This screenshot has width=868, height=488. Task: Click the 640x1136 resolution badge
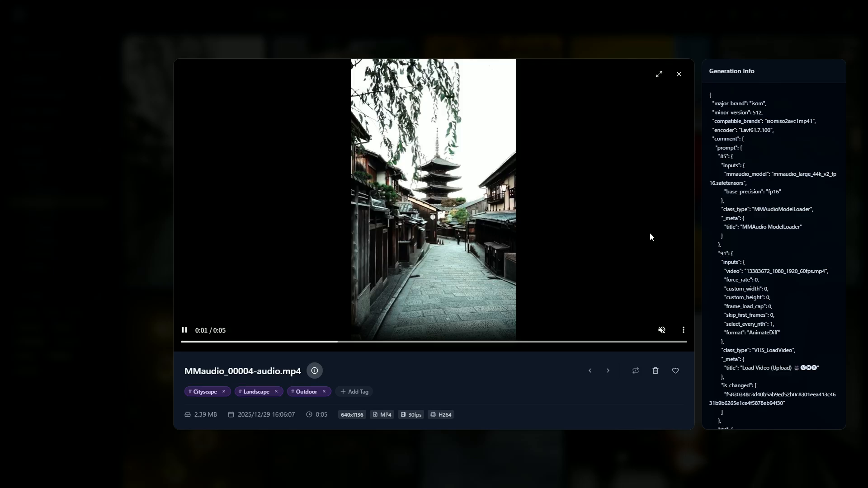[x=351, y=414]
